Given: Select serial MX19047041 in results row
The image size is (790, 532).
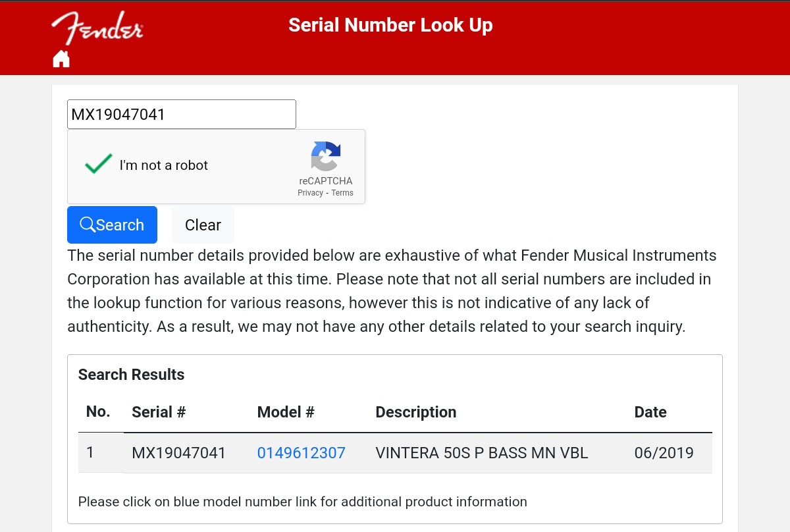Looking at the screenshot, I should (x=178, y=453).
